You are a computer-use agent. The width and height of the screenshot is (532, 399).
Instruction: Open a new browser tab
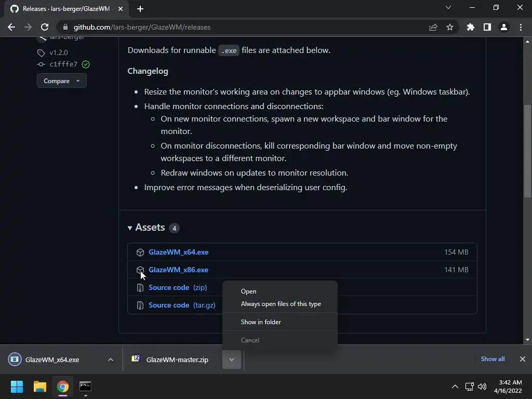pos(140,9)
